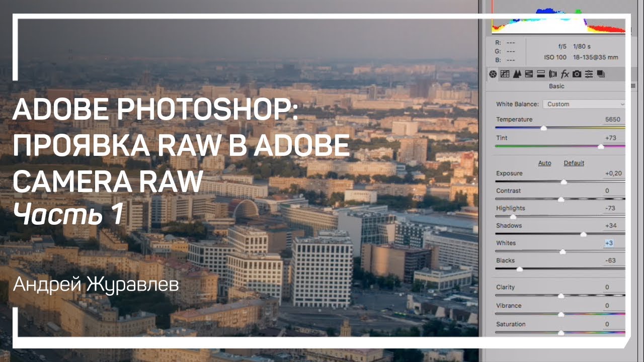The width and height of the screenshot is (644, 362).
Task: Click the Vibrance value field
Action: click(613, 306)
